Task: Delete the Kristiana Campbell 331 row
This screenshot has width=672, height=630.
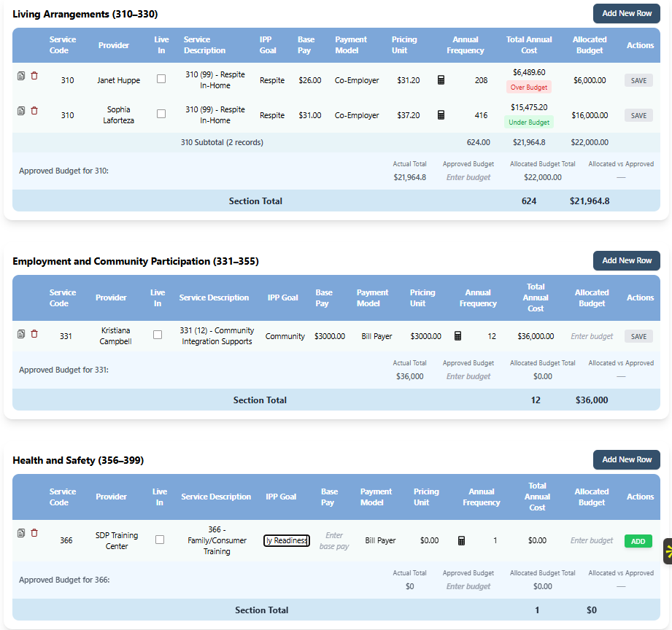Action: click(34, 333)
